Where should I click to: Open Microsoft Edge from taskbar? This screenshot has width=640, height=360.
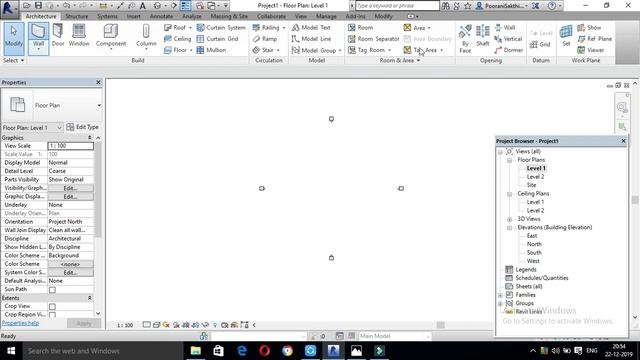(242, 351)
